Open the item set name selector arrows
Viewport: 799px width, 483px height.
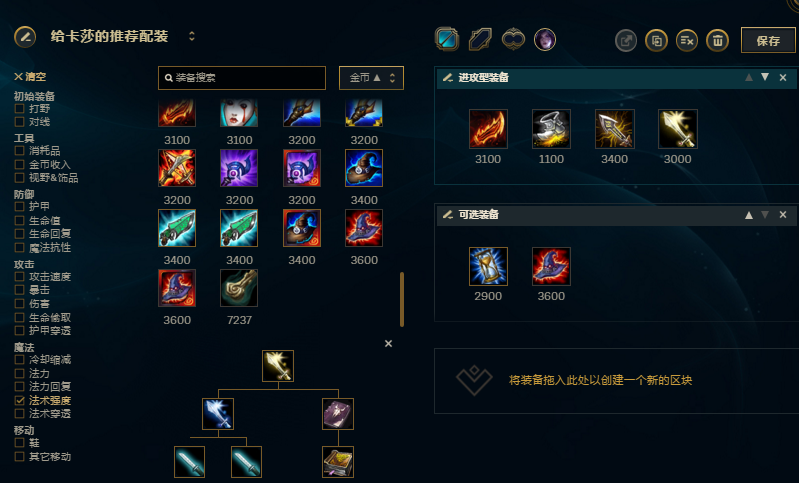coord(192,36)
